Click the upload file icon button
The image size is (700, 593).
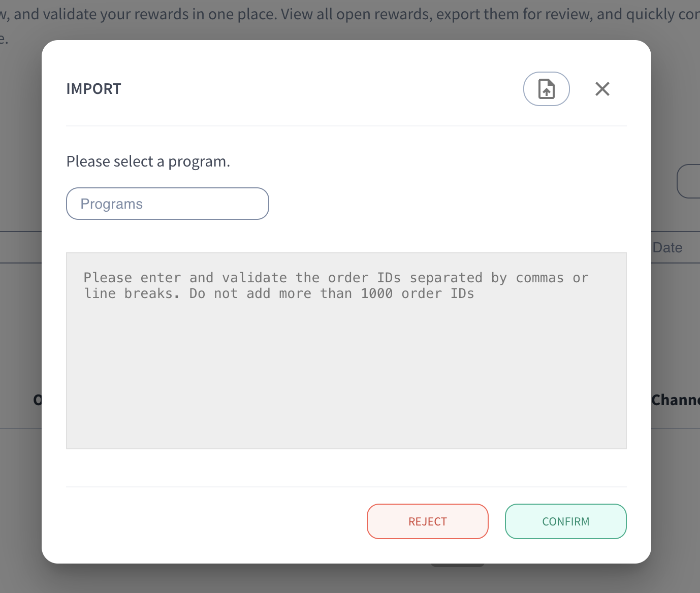pyautogui.click(x=546, y=89)
